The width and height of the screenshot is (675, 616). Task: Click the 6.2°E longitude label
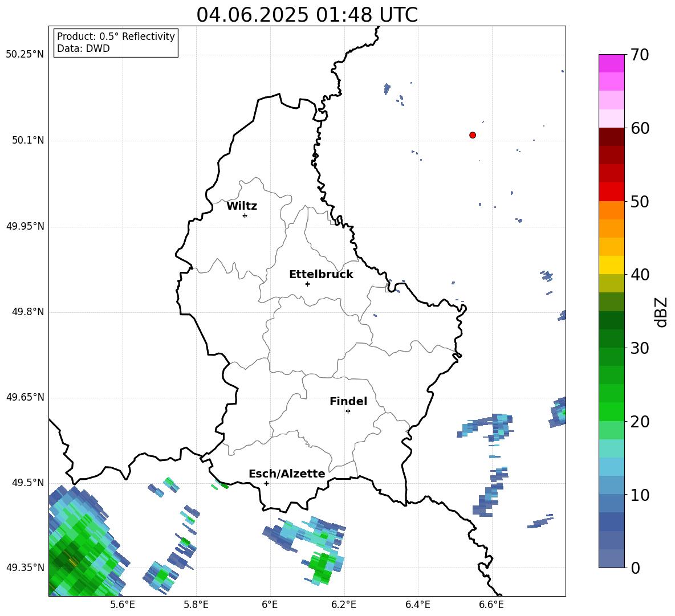point(344,605)
